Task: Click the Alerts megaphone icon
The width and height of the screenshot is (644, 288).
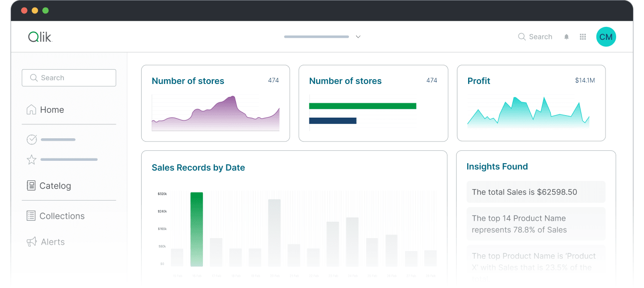Action: pos(31,241)
